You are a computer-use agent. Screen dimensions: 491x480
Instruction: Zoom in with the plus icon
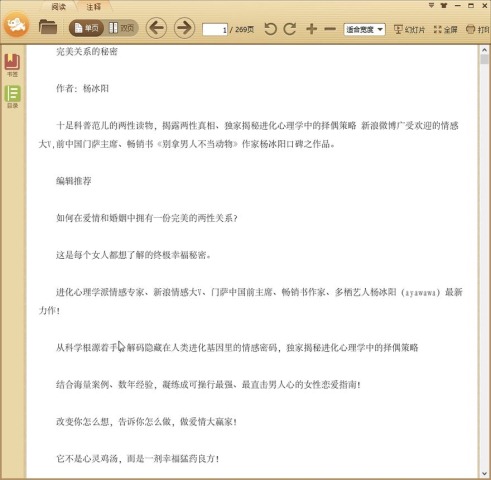tap(311, 29)
